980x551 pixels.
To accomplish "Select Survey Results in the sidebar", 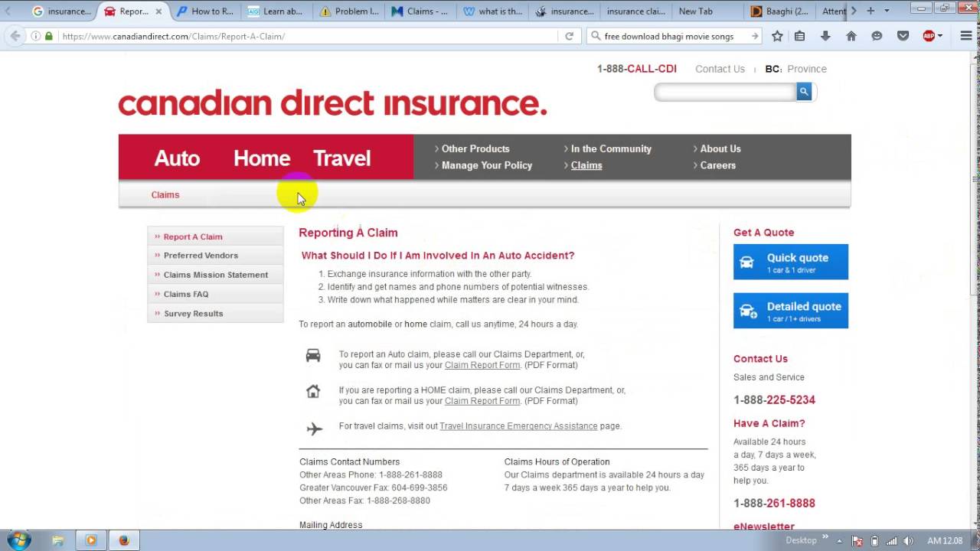I will coord(193,314).
